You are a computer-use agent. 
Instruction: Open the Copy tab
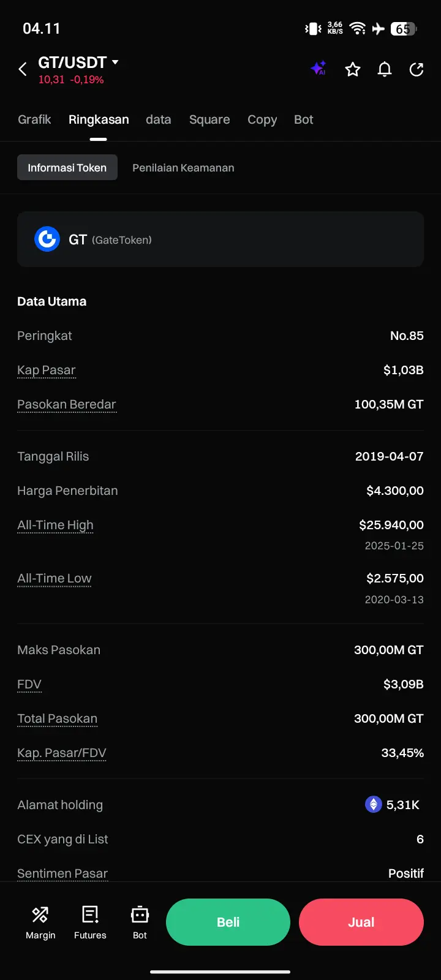pyautogui.click(x=262, y=119)
